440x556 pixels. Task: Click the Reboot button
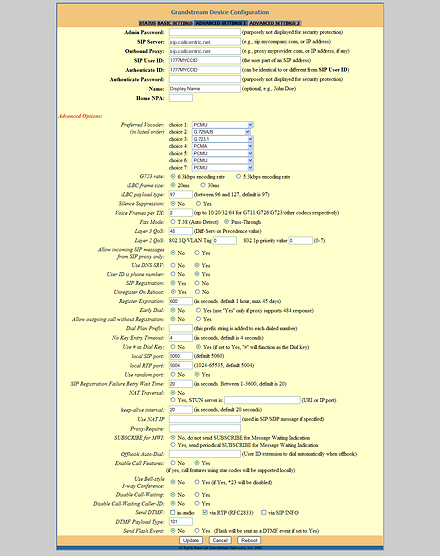(x=249, y=540)
